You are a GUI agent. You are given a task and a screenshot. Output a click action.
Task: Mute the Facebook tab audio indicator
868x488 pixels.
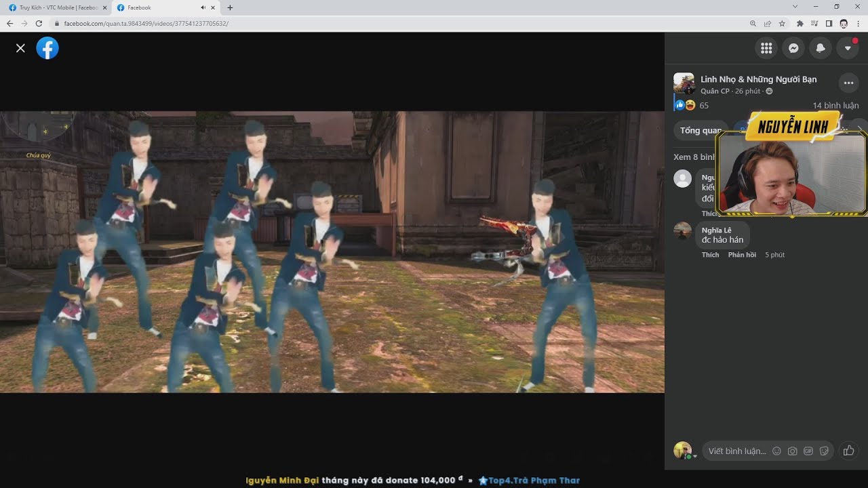coord(203,7)
